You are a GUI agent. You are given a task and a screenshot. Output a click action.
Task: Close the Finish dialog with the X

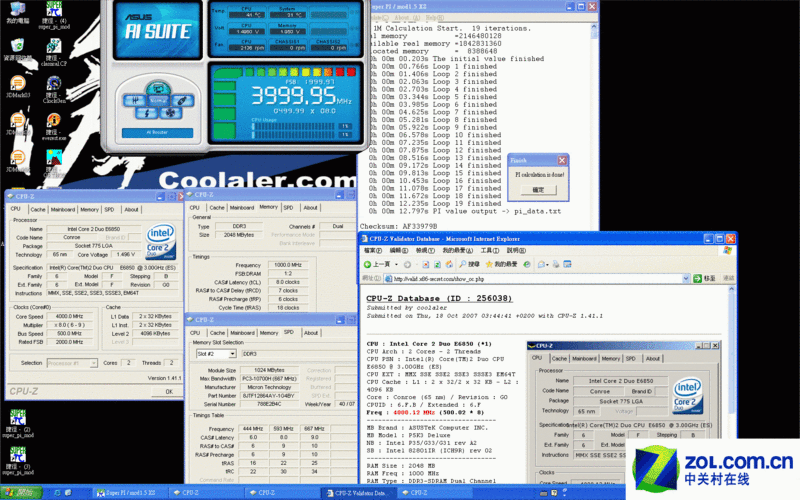562,160
